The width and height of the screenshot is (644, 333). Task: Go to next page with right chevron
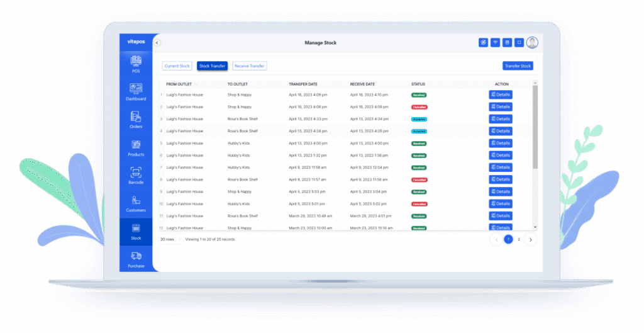(x=531, y=240)
